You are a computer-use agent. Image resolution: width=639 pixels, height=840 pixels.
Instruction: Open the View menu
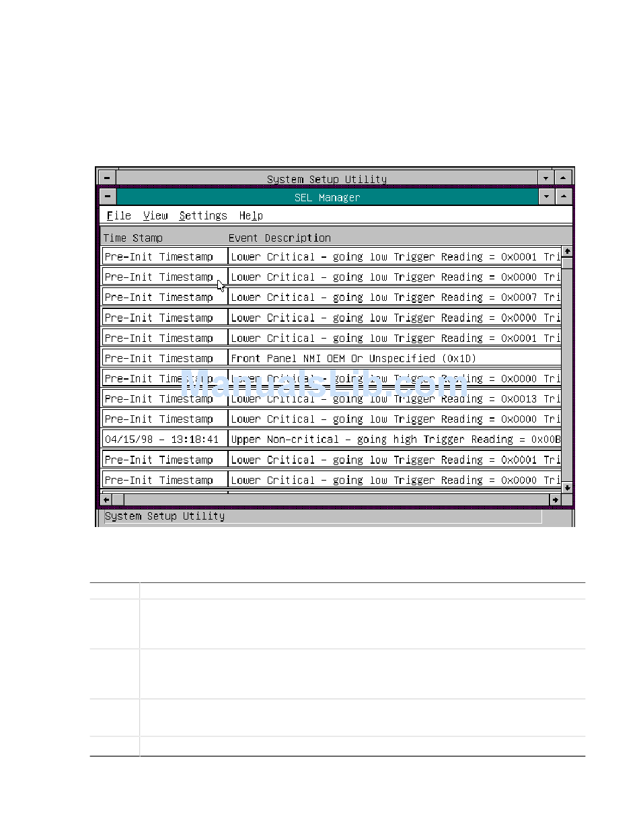155,215
